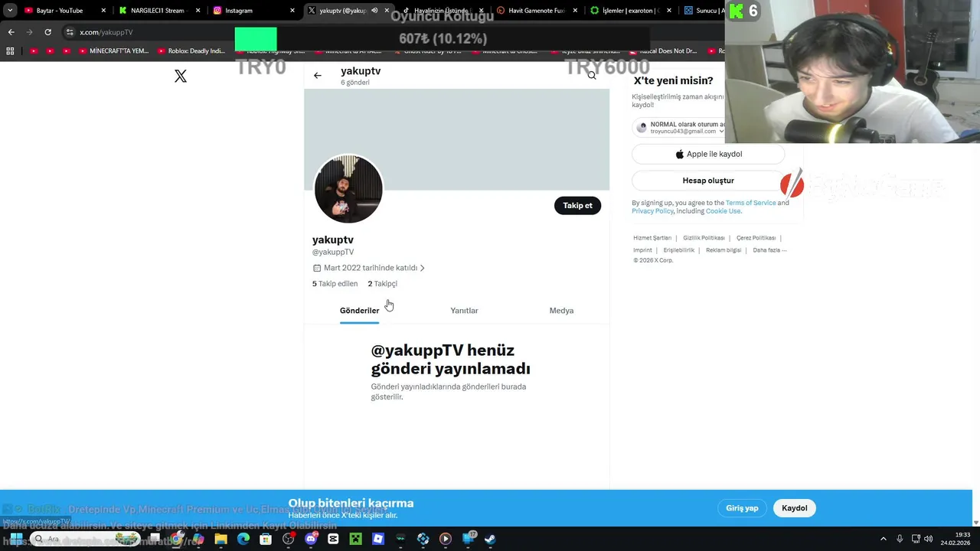Open Discord from the taskbar

[311, 539]
